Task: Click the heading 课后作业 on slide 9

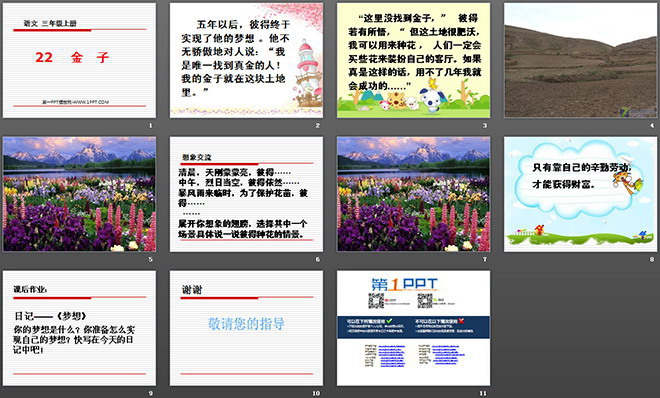Action: [30, 289]
